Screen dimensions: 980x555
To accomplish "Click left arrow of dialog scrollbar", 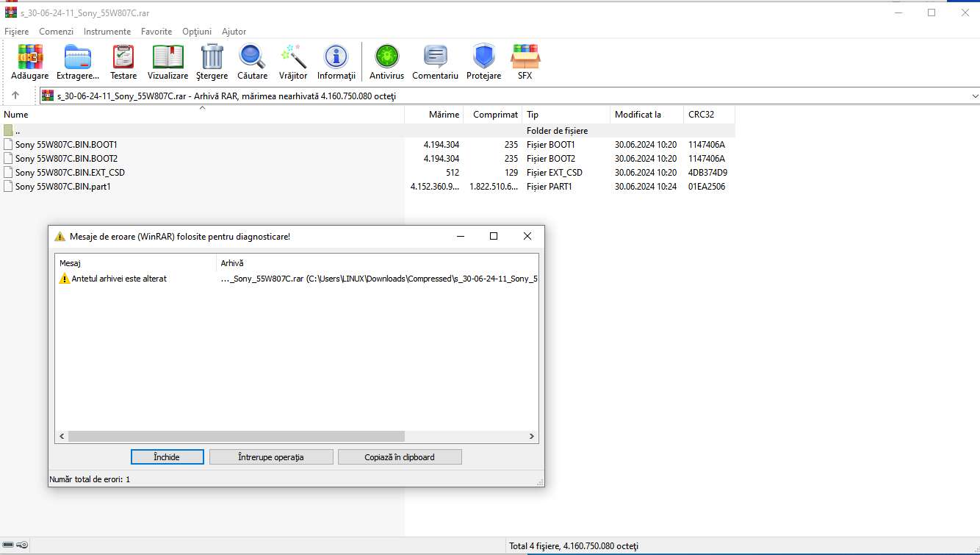I will [x=62, y=436].
